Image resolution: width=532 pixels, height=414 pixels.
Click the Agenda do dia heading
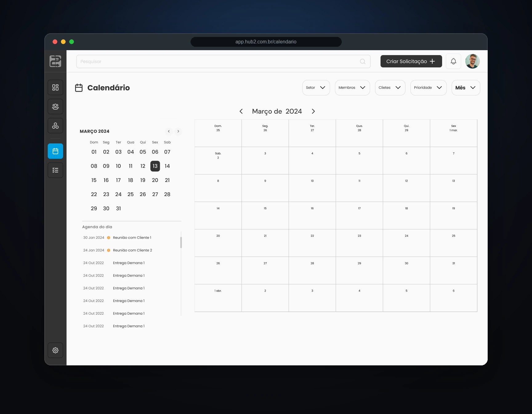point(97,227)
